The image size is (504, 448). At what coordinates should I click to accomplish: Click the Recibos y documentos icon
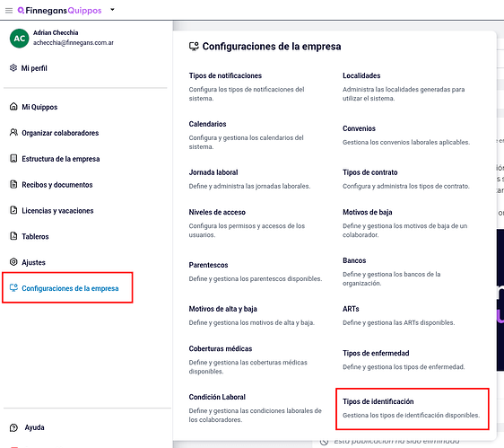[13, 184]
